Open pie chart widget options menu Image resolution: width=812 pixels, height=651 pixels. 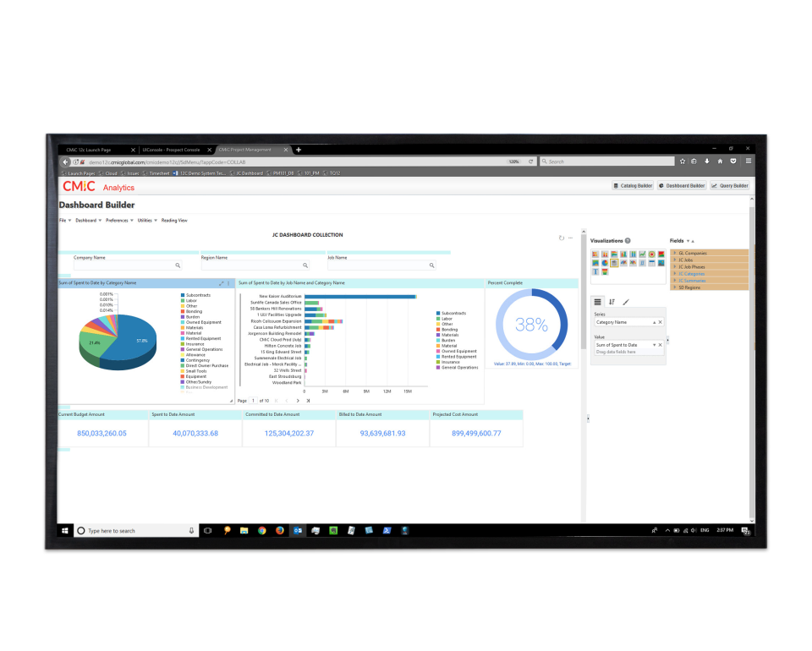click(x=228, y=283)
